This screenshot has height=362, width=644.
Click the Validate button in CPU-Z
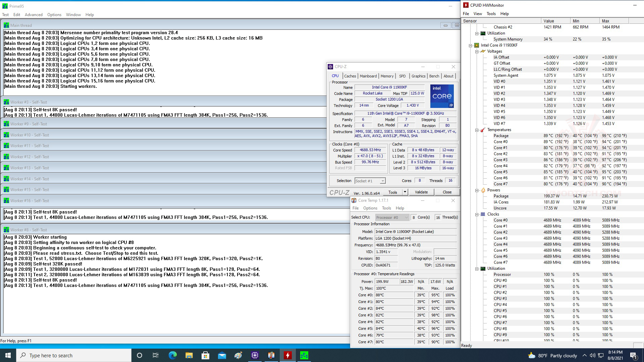pyautogui.click(x=421, y=192)
